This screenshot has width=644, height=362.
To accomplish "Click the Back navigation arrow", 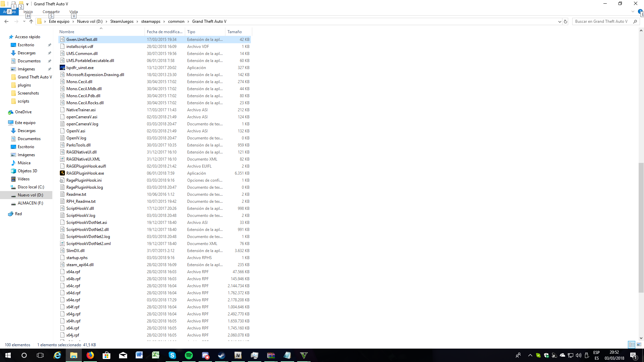I will tap(6, 21).
